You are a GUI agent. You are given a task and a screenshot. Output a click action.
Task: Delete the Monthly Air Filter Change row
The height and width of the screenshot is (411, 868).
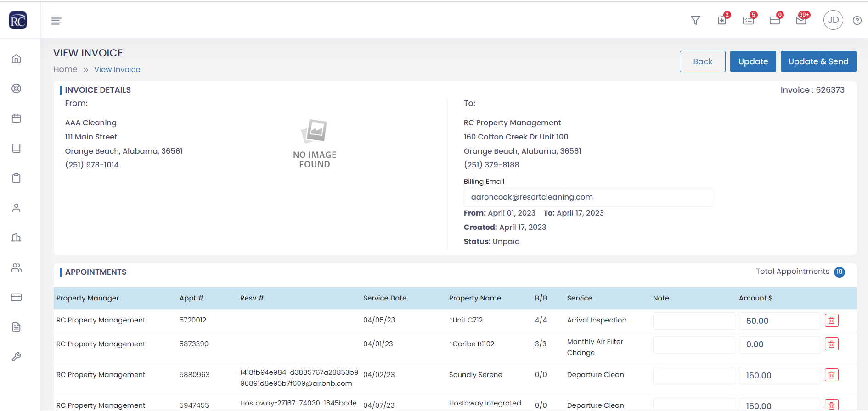click(x=832, y=344)
